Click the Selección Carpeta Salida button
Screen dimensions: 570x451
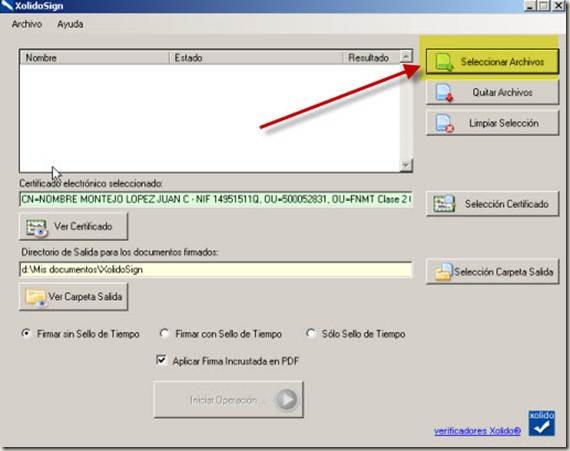[492, 271]
